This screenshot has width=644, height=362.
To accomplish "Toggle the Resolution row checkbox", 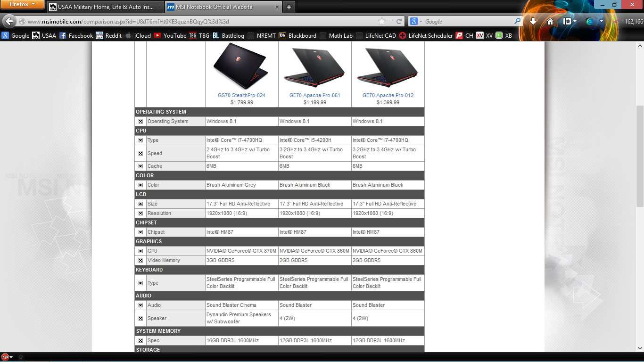I will [x=140, y=213].
